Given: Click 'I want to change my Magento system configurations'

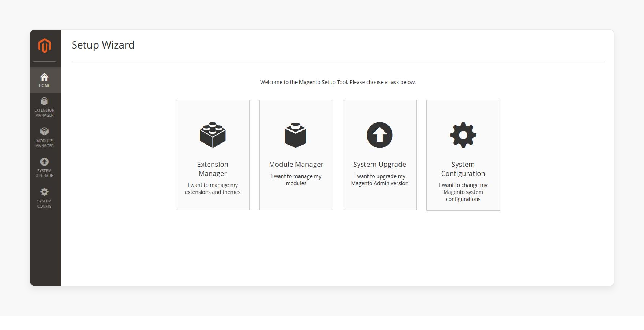Looking at the screenshot, I should coord(463,192).
